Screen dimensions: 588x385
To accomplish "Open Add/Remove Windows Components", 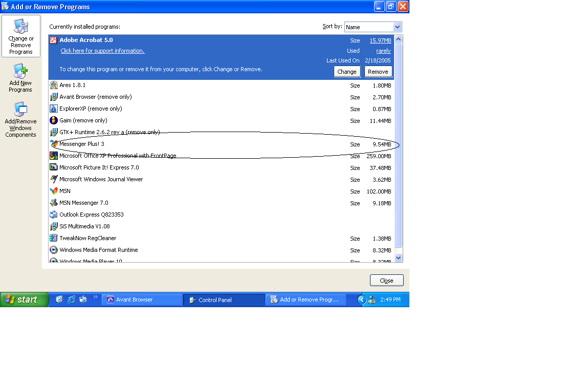I will [x=20, y=120].
